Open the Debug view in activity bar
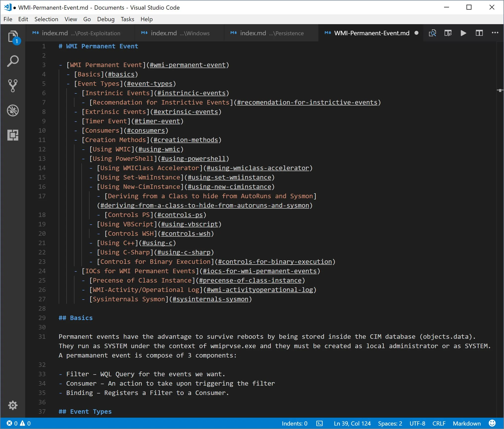 [x=13, y=110]
